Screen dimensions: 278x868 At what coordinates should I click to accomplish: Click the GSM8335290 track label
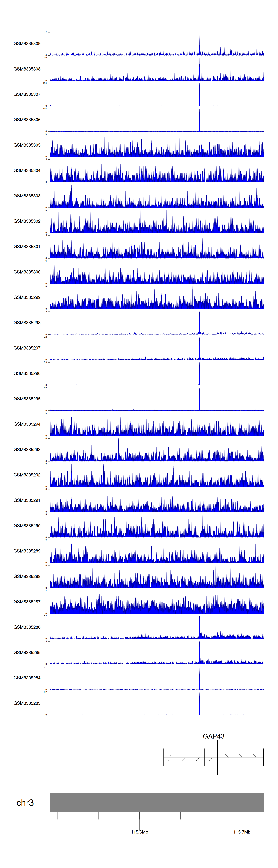(x=27, y=525)
